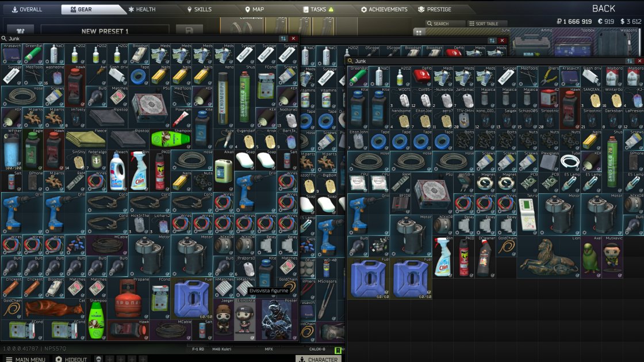Image resolution: width=644 pixels, height=362 pixels.
Task: Select the WD-40 can in the middle window
Action: [326, 268]
